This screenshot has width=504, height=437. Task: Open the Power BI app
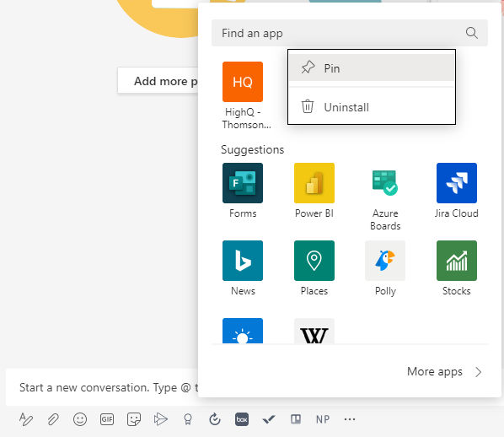click(314, 183)
